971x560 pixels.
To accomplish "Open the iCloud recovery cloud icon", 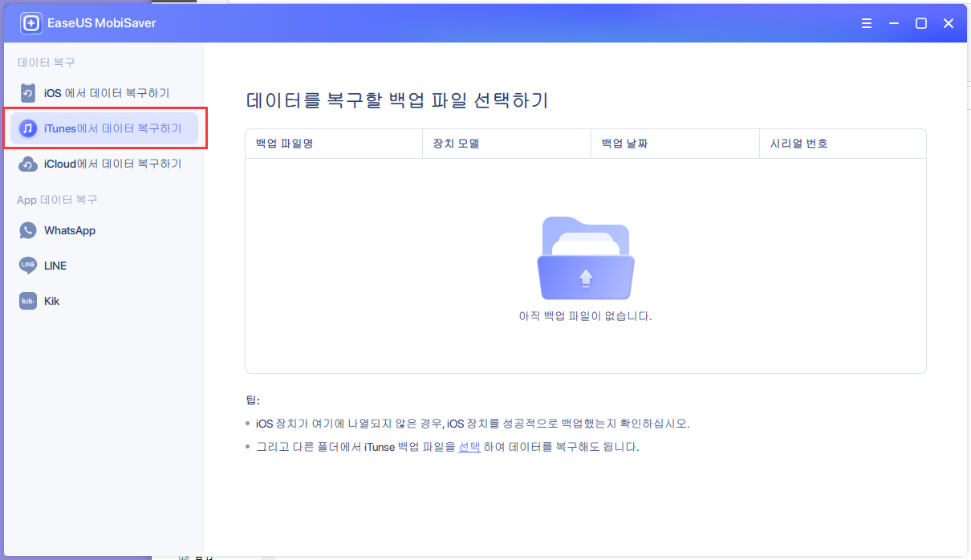I will (28, 163).
